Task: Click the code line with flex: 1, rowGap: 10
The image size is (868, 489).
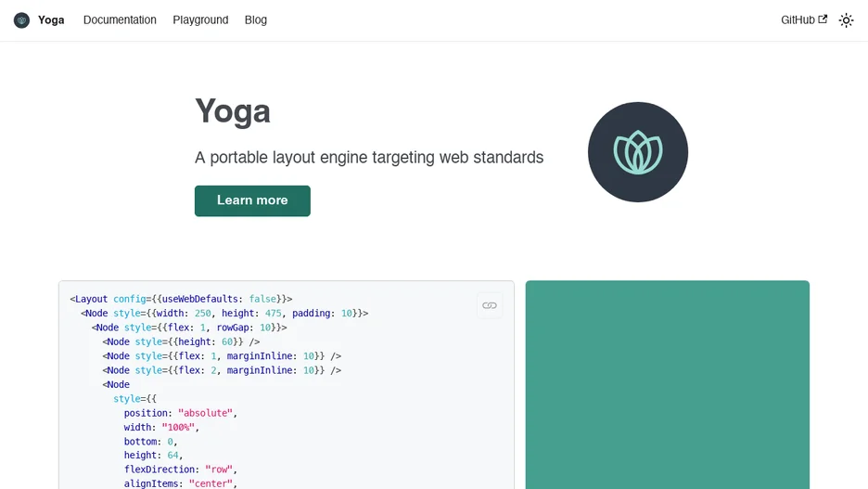Action: [189, 328]
